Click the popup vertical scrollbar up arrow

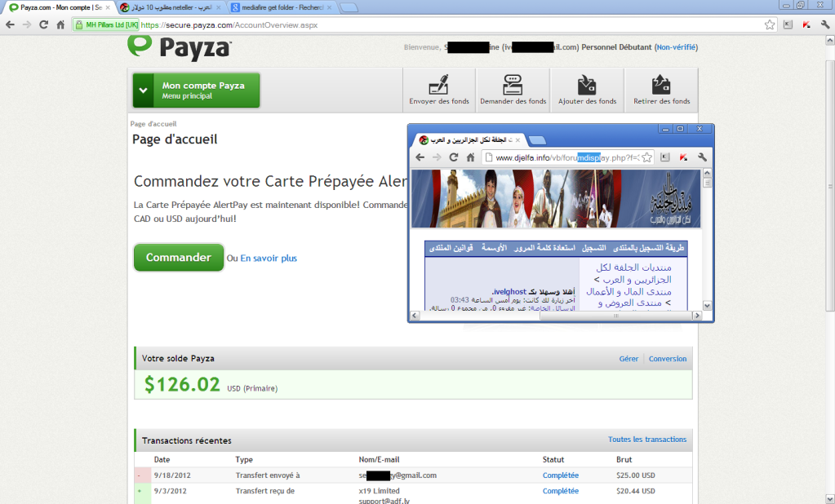point(707,172)
